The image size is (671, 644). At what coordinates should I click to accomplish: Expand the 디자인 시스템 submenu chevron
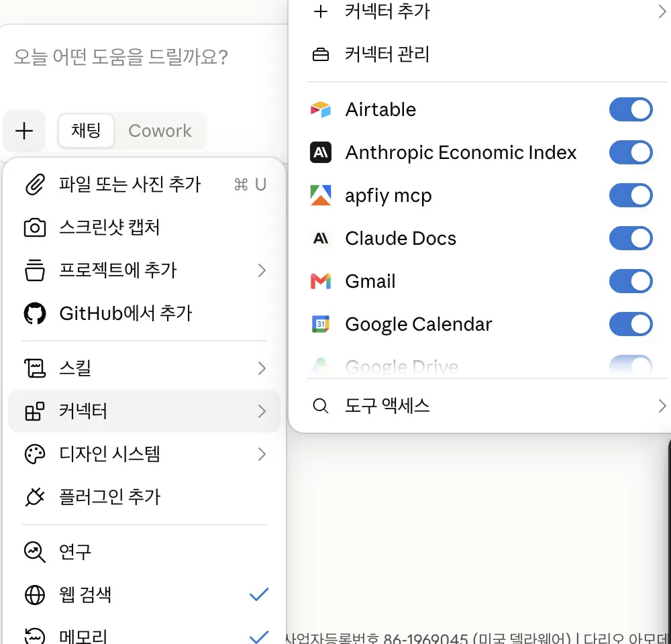tap(262, 454)
